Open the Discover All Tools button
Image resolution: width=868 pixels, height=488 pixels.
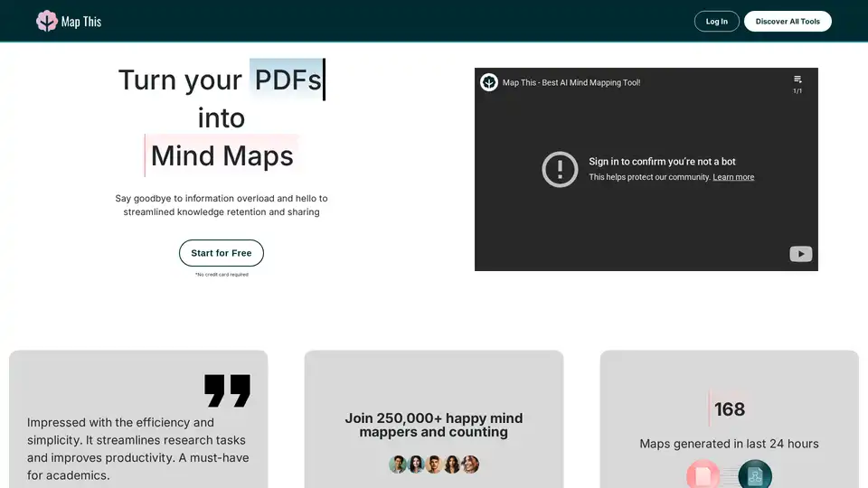787,21
